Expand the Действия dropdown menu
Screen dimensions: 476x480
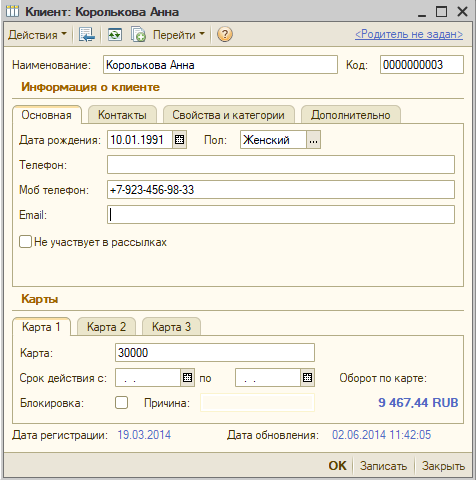click(x=37, y=35)
